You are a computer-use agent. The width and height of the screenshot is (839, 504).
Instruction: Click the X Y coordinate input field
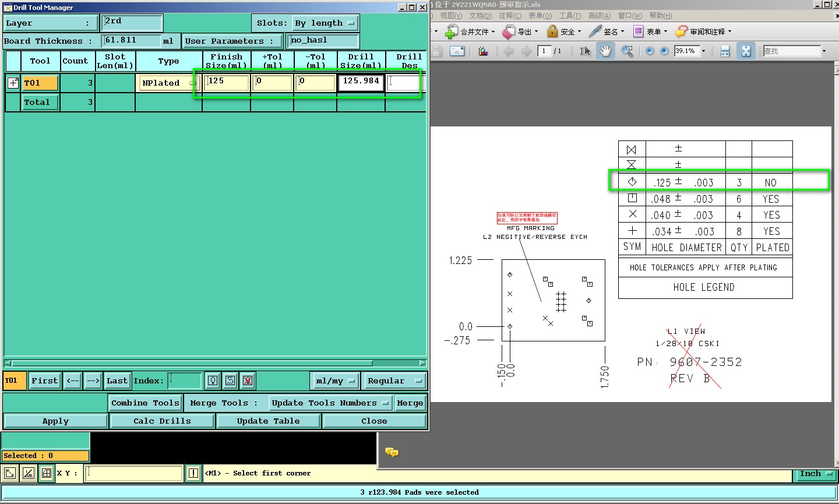click(x=134, y=473)
